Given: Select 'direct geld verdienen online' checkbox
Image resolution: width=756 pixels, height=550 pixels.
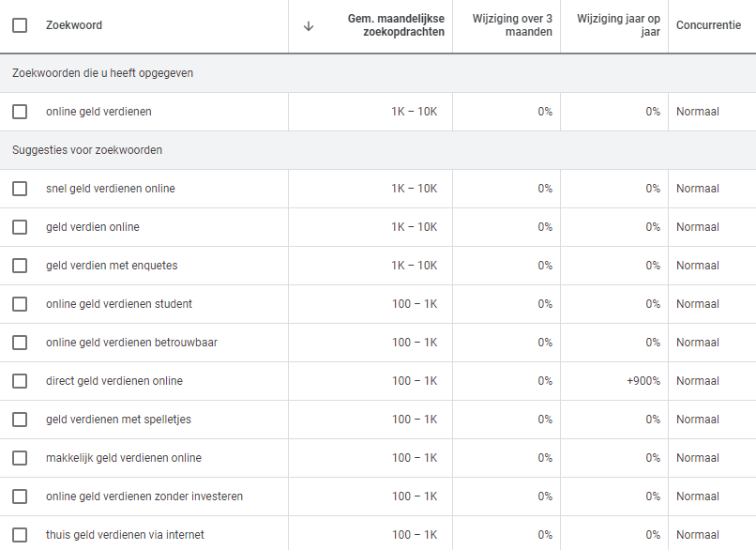Looking at the screenshot, I should click(x=20, y=381).
